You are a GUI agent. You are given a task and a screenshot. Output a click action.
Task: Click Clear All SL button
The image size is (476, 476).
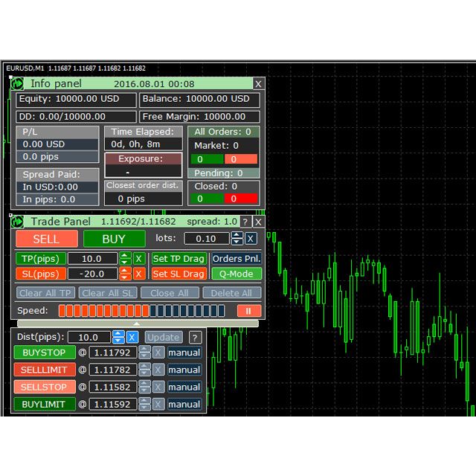click(x=108, y=293)
